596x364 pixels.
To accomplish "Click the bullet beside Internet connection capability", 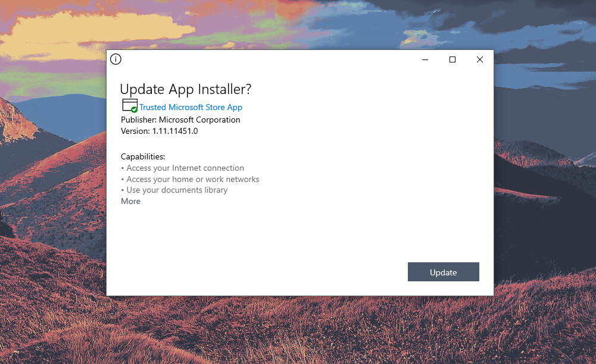I will pos(123,168).
